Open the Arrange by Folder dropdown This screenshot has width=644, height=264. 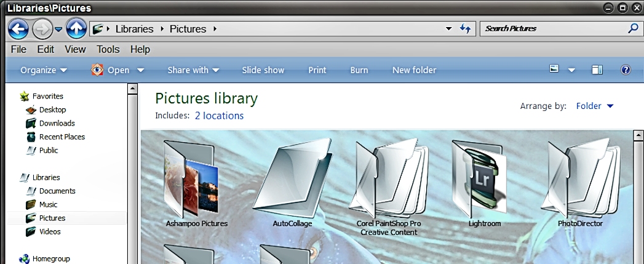tap(594, 106)
